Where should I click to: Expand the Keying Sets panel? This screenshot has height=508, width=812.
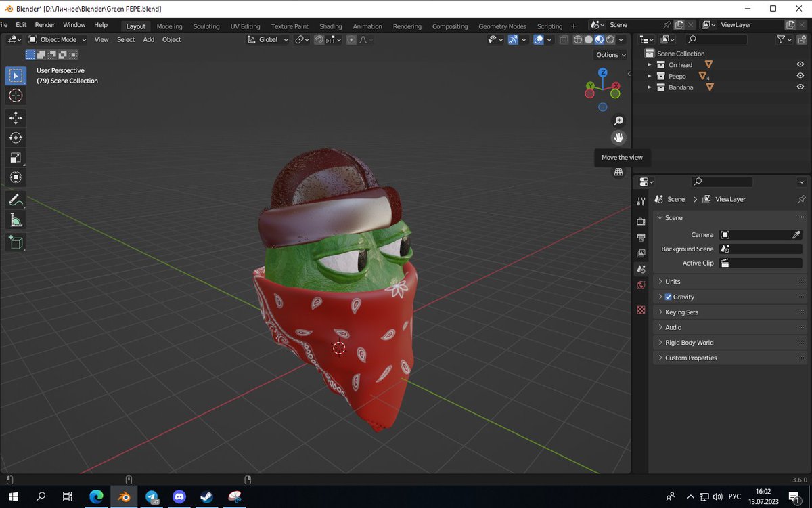pyautogui.click(x=730, y=312)
